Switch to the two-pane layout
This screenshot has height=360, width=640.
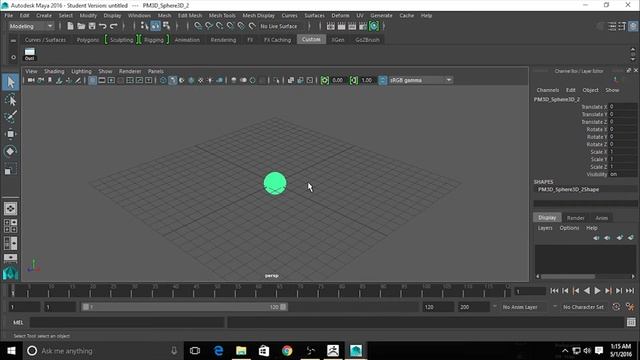[10, 243]
